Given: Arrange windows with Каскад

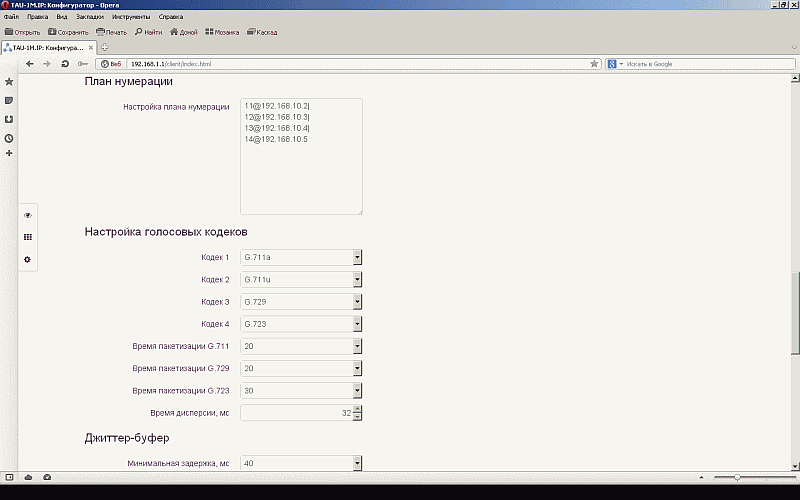Looking at the screenshot, I should (262, 32).
